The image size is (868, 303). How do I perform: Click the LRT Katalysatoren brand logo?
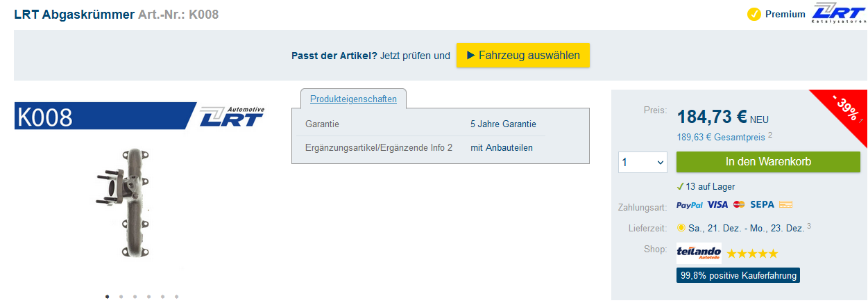[x=837, y=14]
